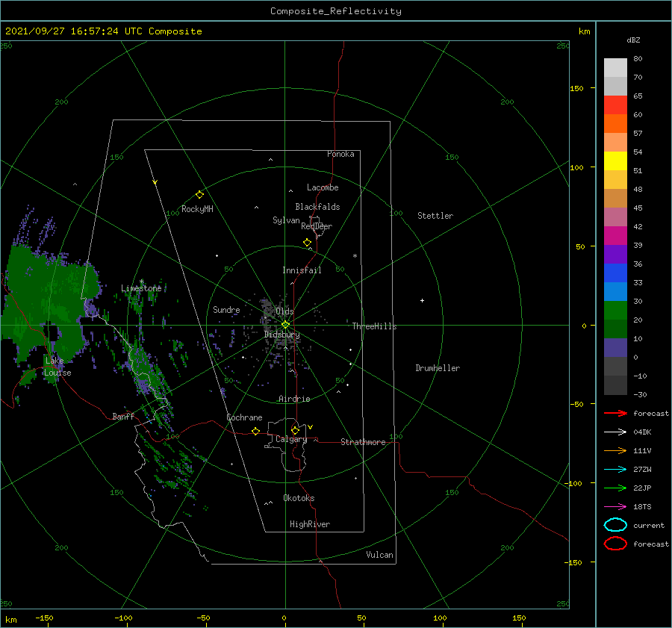Select the light gray top legend swatch
Viewport: 672px width, 628px height.
[x=615, y=68]
